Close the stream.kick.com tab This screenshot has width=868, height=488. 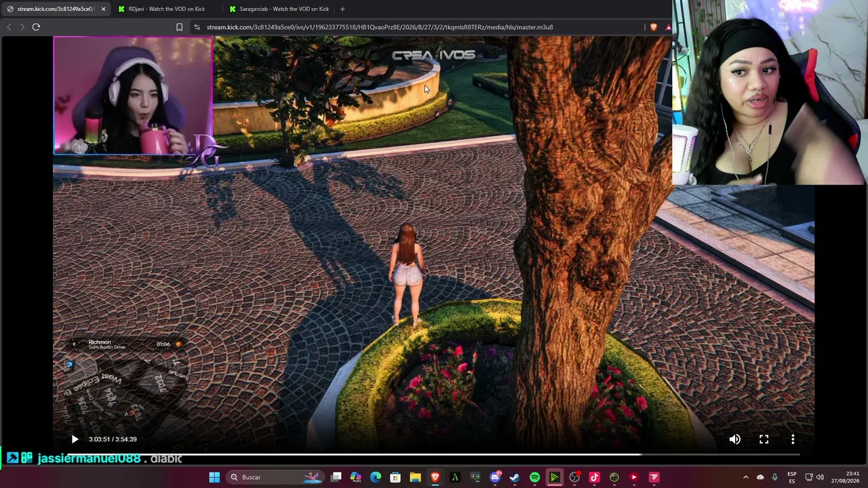tap(103, 9)
